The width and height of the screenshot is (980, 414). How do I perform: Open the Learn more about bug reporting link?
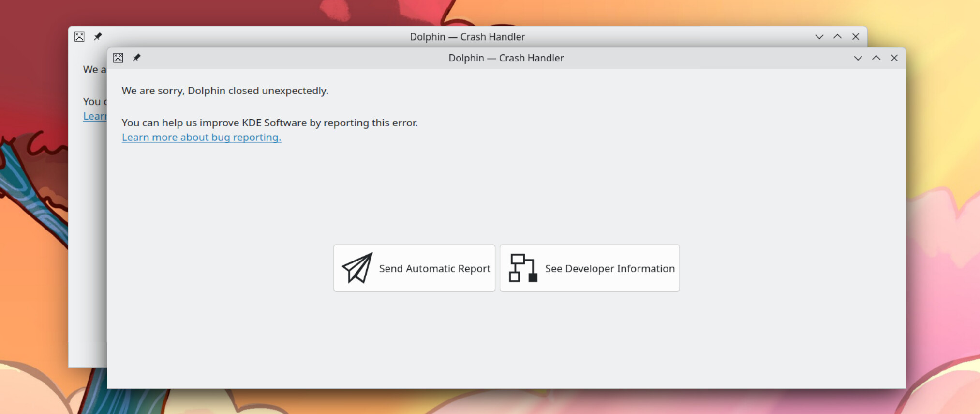[201, 137]
